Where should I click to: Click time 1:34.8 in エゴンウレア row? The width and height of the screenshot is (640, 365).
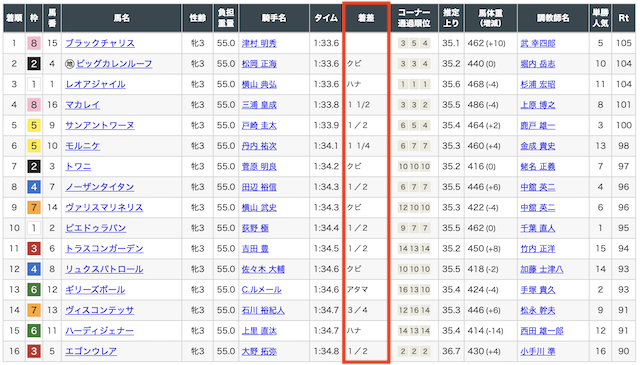[327, 351]
